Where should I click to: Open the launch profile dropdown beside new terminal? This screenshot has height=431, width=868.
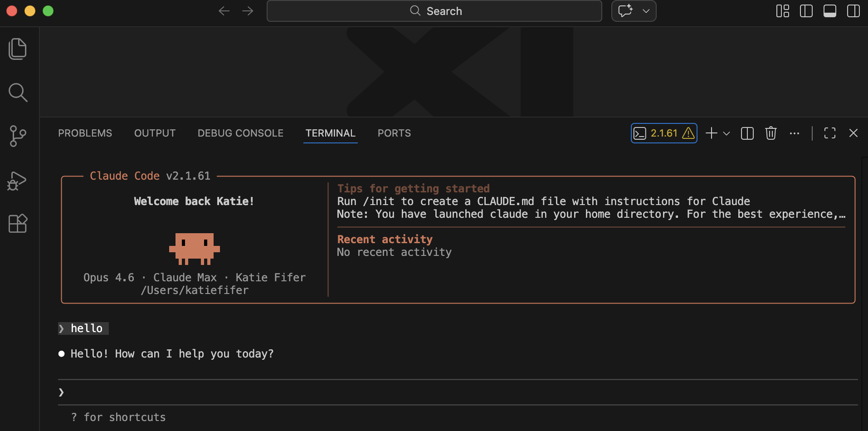[x=727, y=133]
